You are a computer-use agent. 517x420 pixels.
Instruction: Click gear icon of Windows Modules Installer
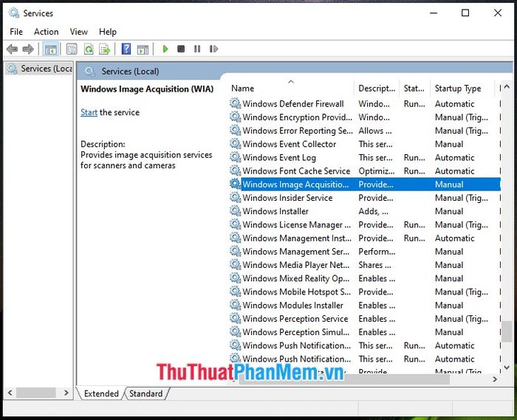[x=235, y=305]
